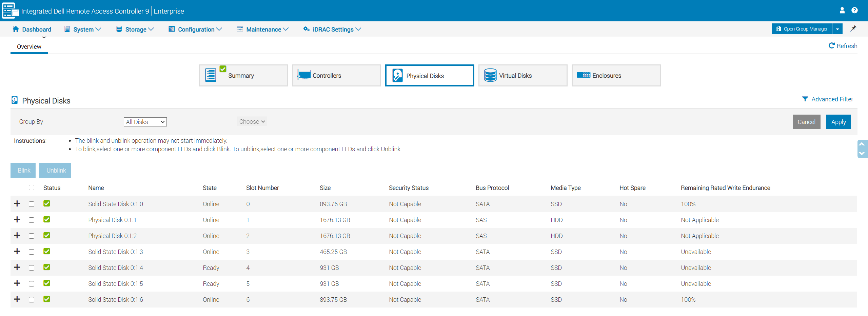The width and height of the screenshot is (868, 316).
Task: Expand details for Physical Disk 0:1:2
Action: point(17,235)
